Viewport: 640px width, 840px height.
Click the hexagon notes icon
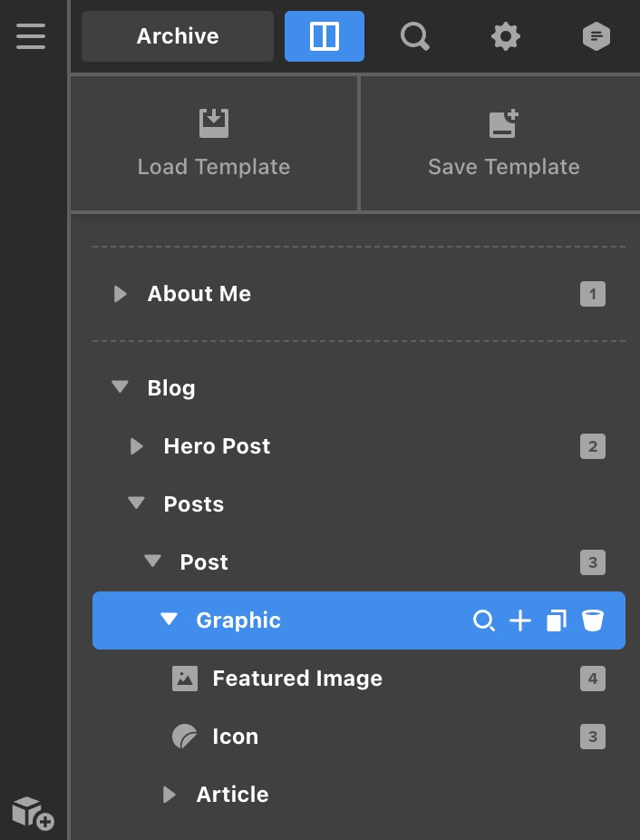point(596,37)
